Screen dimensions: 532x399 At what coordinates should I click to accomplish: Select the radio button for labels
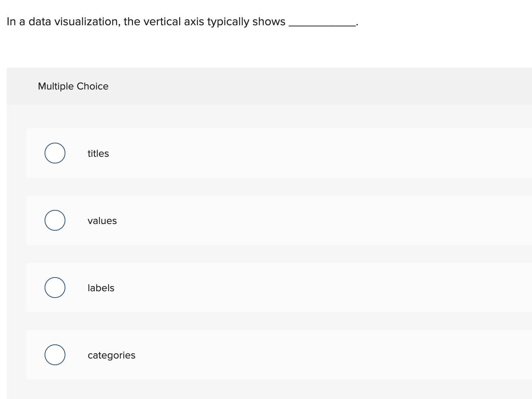(55, 287)
